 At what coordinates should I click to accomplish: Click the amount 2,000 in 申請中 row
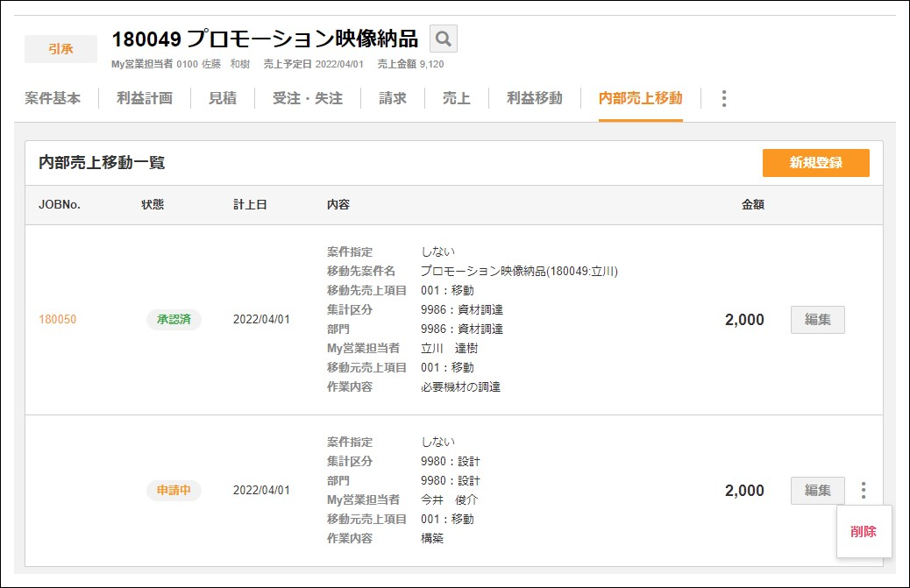744,491
